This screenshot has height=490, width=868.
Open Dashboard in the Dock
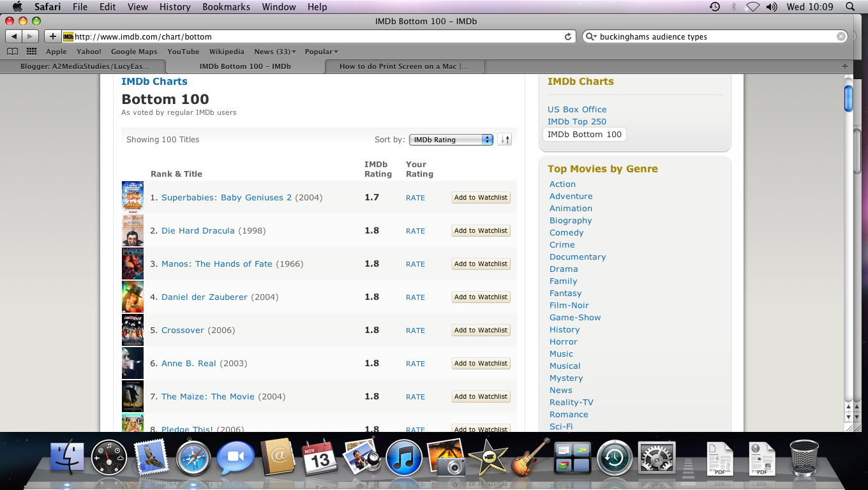click(109, 457)
